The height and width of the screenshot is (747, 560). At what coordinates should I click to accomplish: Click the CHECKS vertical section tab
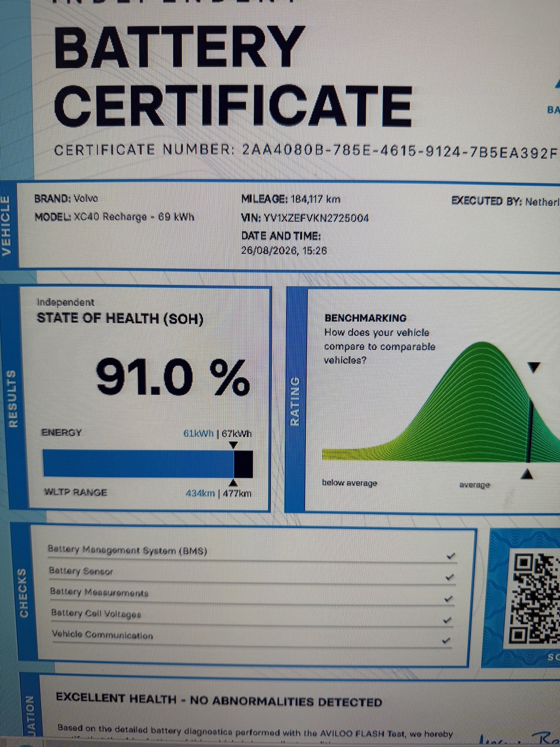(x=24, y=593)
